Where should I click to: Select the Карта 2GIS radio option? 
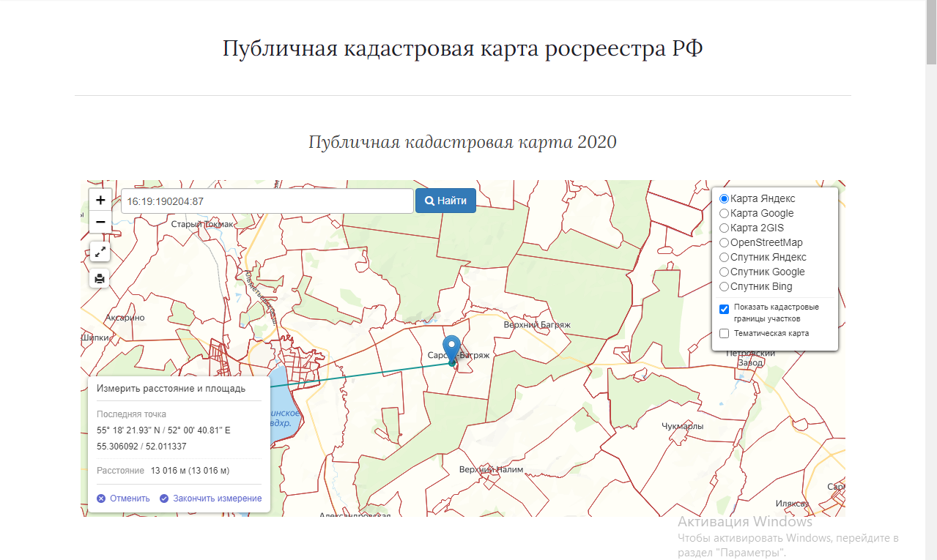pyautogui.click(x=725, y=228)
